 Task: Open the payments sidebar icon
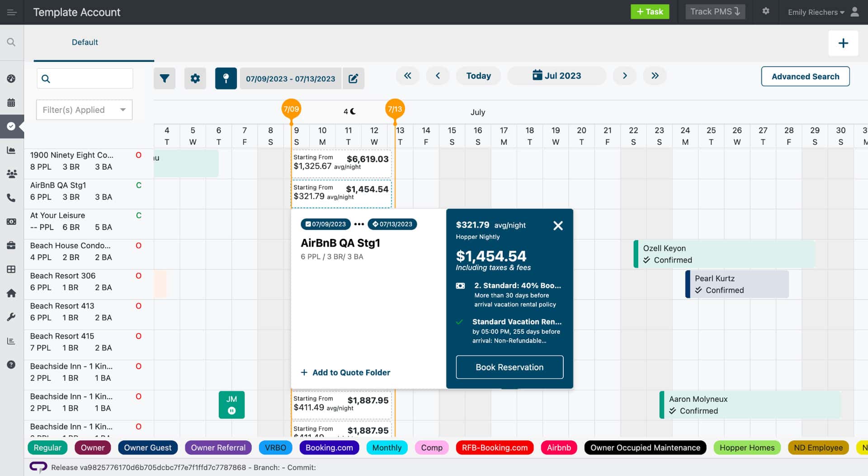click(12, 222)
